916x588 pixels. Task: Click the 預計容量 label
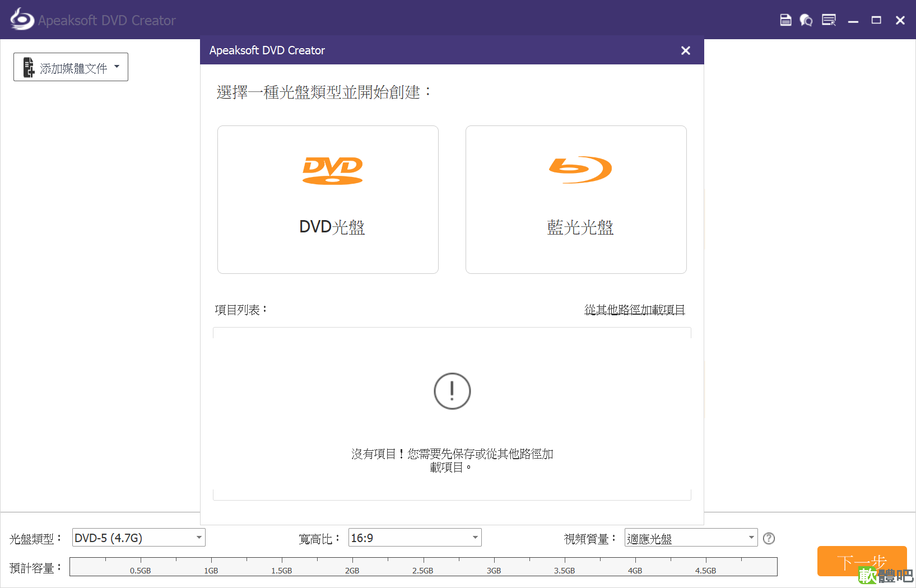tap(35, 568)
